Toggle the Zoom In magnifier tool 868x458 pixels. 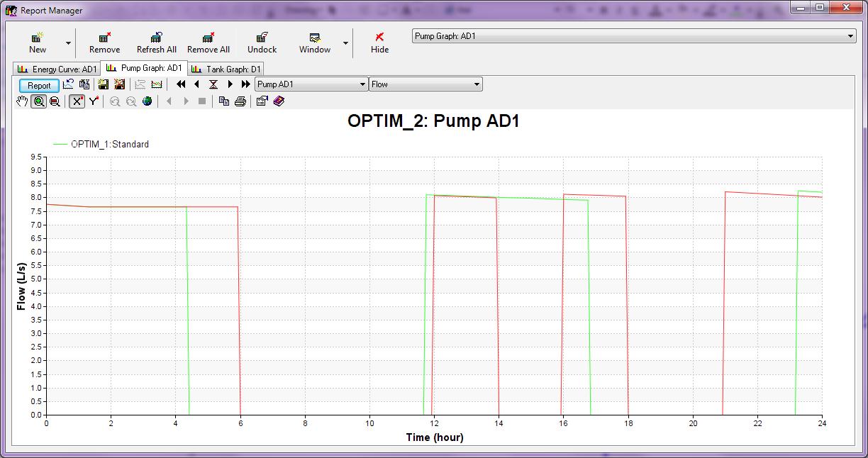39,101
